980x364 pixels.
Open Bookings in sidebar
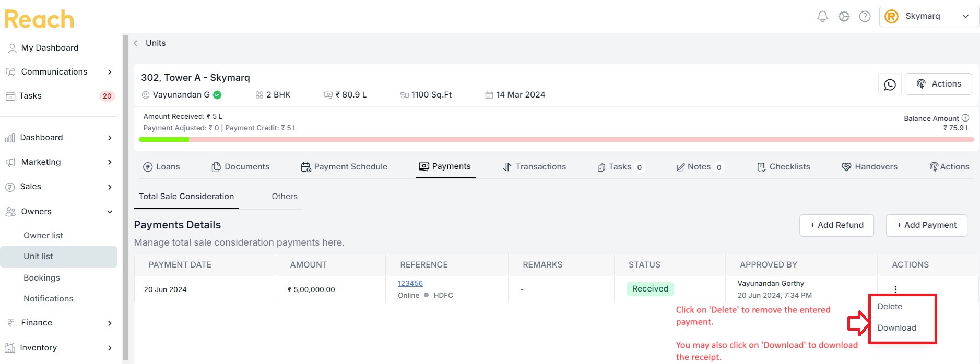[42, 278]
